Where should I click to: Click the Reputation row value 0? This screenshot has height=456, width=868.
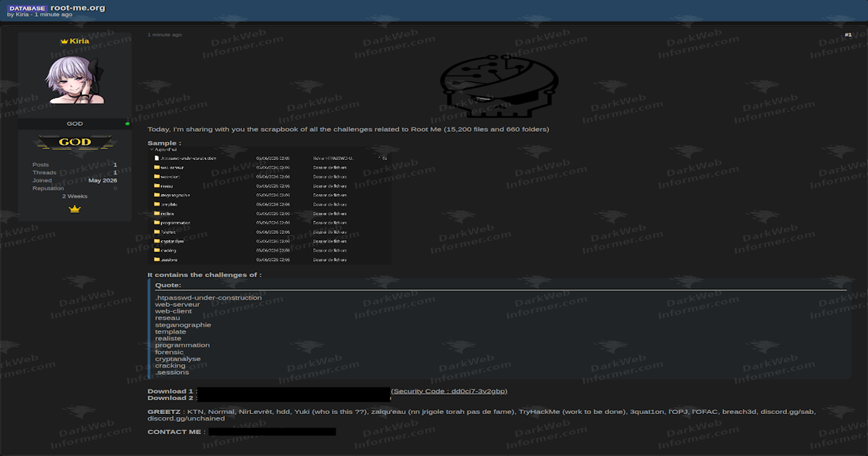click(x=115, y=188)
